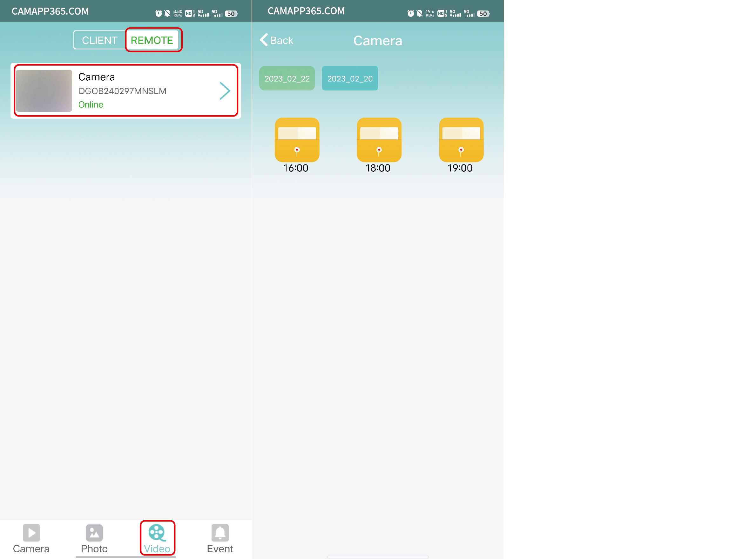Open the Camera tab in bottom bar
Viewport: 756px width, 559px height.
[31, 539]
